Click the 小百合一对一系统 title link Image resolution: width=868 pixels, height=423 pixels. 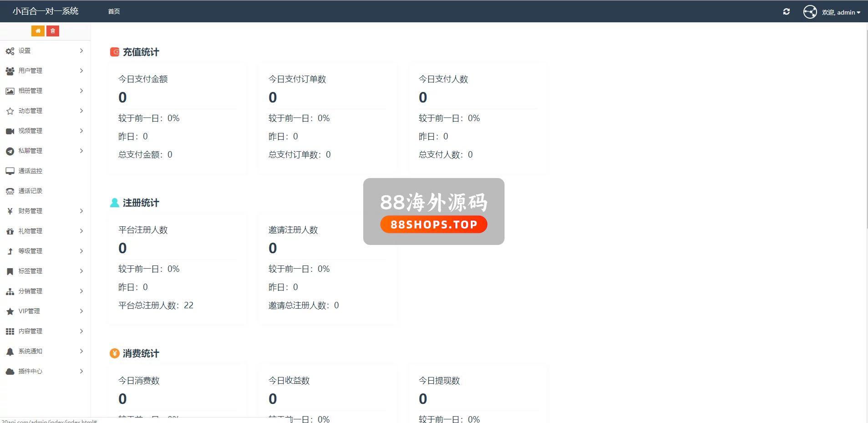(x=46, y=11)
